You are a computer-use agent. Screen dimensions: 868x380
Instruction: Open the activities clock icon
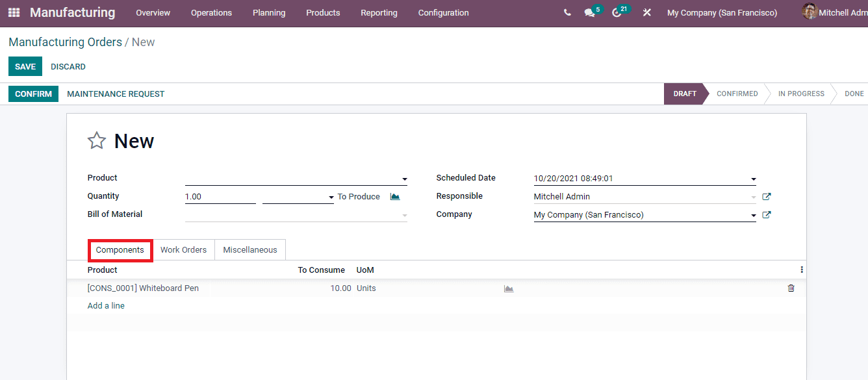tap(617, 12)
